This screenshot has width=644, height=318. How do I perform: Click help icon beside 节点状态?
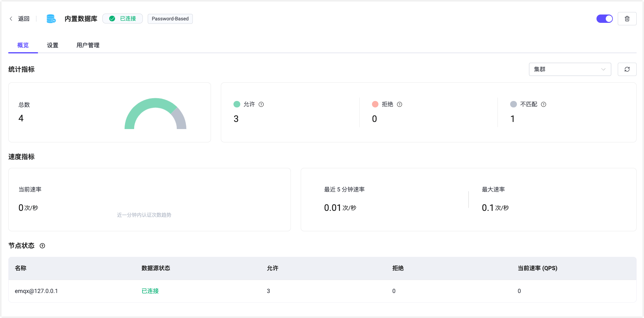click(x=43, y=246)
